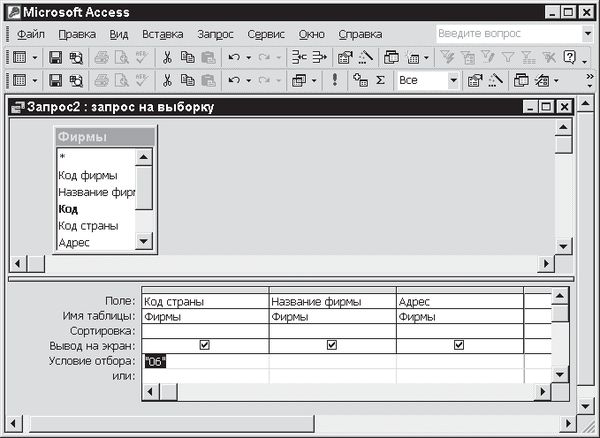Open the Запрос menu
600x438 pixels.
pyautogui.click(x=216, y=34)
